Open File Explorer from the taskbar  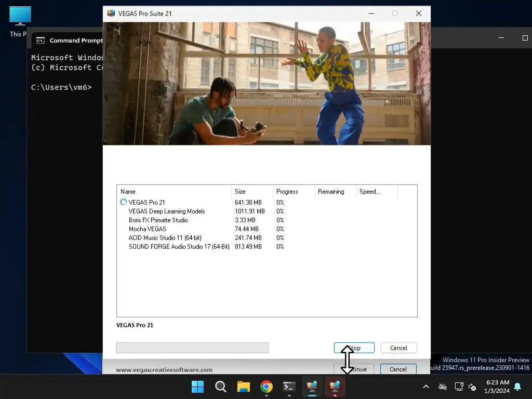(244, 387)
